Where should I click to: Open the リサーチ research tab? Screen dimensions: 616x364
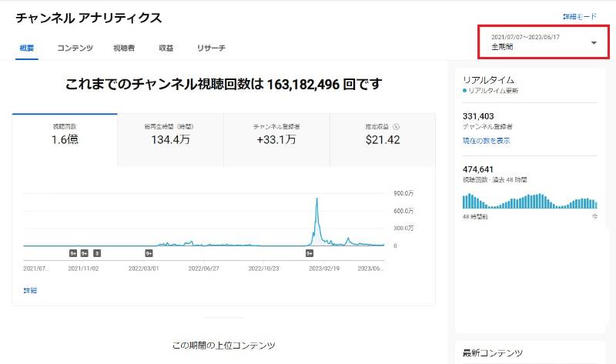(211, 48)
